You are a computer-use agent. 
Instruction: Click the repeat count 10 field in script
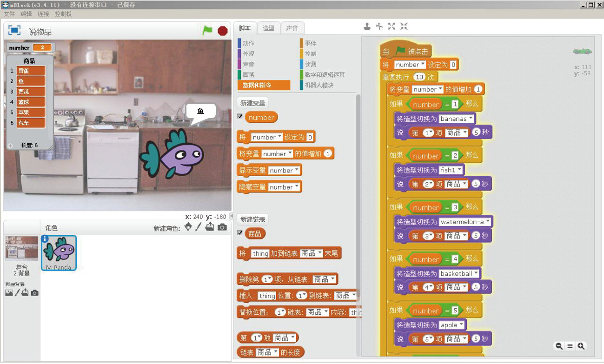pyautogui.click(x=420, y=77)
